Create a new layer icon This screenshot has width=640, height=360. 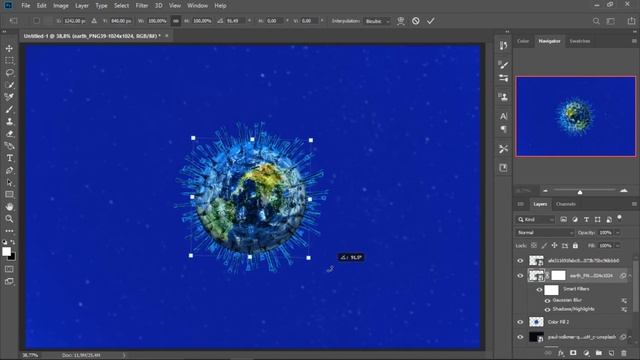tap(611, 353)
